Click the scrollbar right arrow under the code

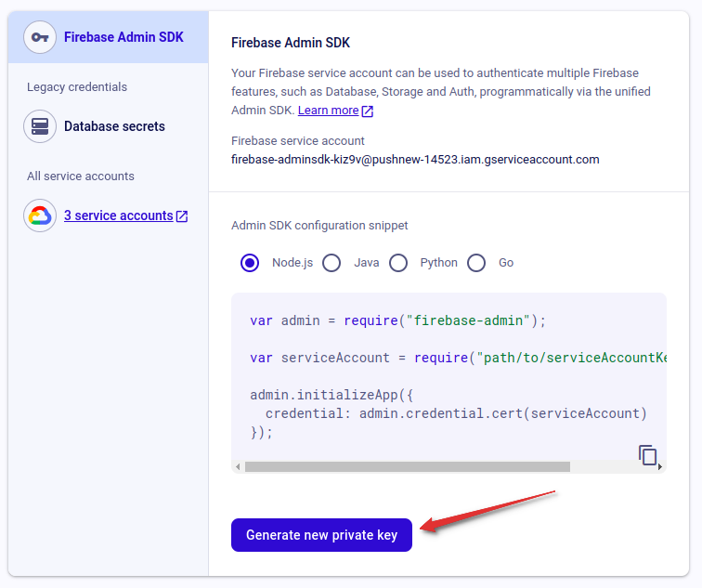coord(660,467)
